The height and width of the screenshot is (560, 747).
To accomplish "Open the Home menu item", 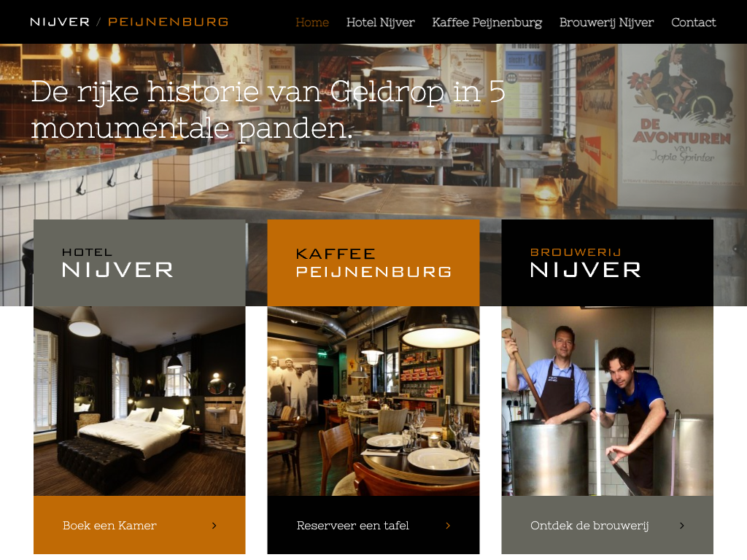I will click(x=312, y=23).
